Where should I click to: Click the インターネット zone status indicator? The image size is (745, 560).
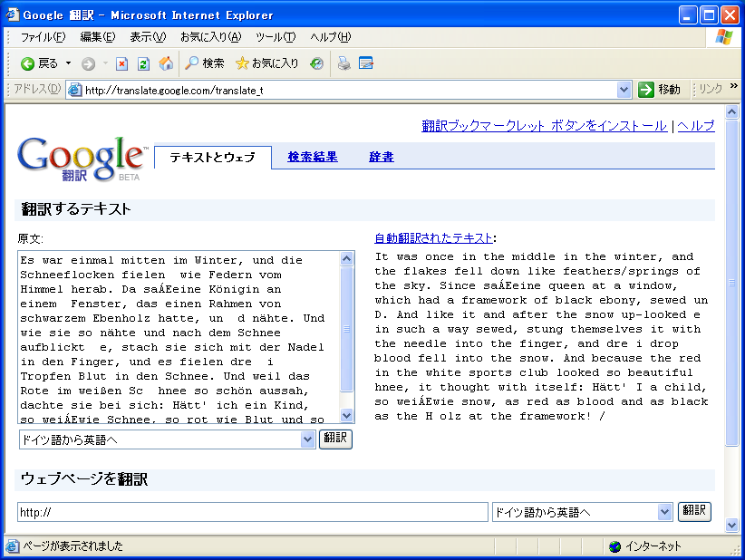645,546
